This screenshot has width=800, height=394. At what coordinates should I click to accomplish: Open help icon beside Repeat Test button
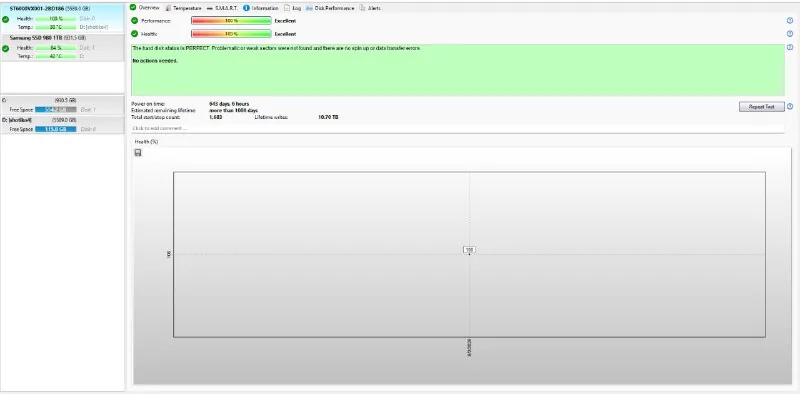pyautogui.click(x=790, y=107)
